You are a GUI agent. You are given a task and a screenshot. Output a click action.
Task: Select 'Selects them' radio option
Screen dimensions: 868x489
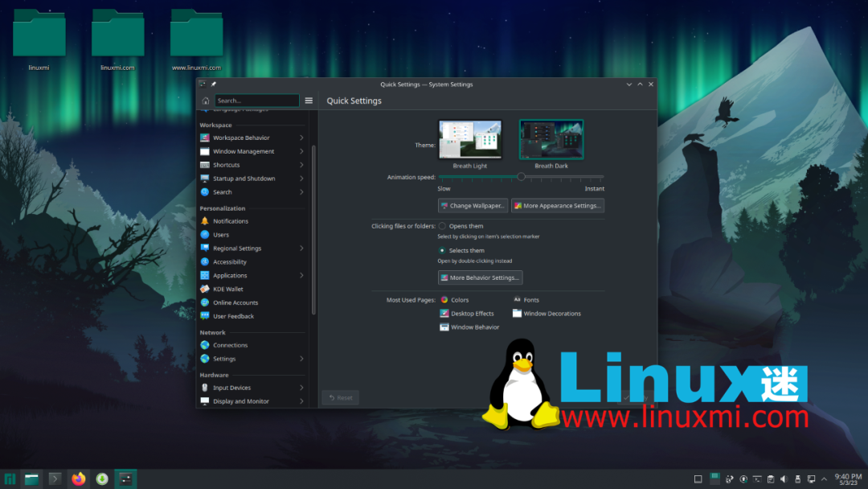point(442,250)
